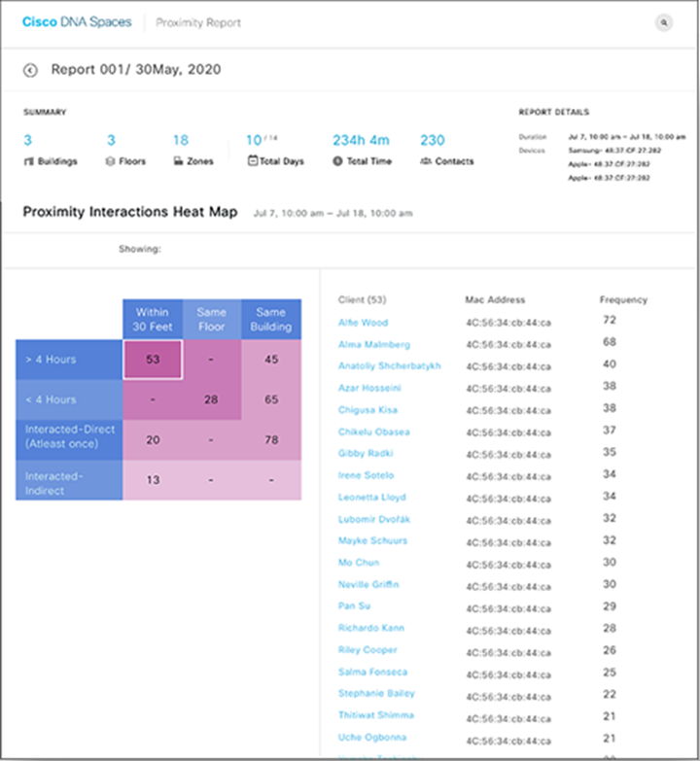Image resolution: width=700 pixels, height=761 pixels.
Task: Click the Contacts people icon
Action: [426, 161]
